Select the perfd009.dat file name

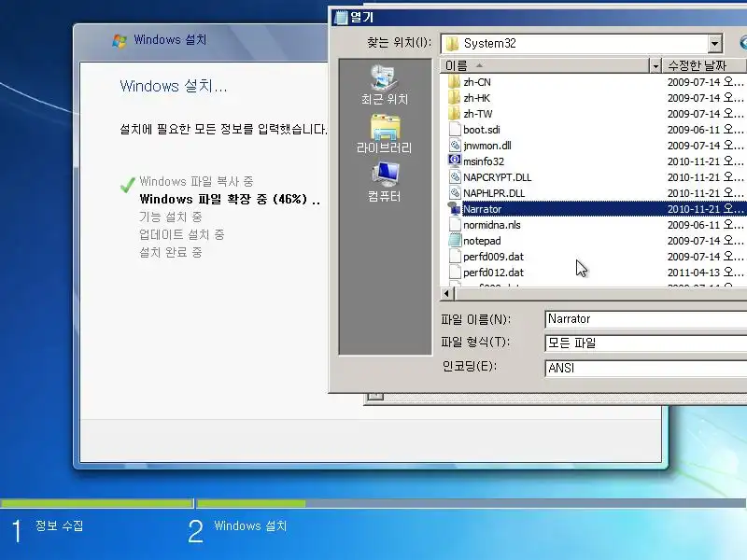point(494,257)
